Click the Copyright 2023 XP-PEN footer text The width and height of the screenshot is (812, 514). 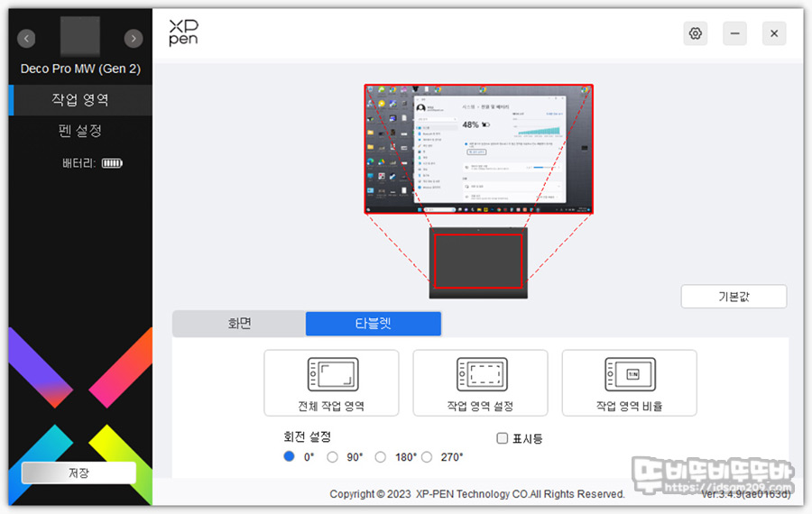tap(477, 494)
